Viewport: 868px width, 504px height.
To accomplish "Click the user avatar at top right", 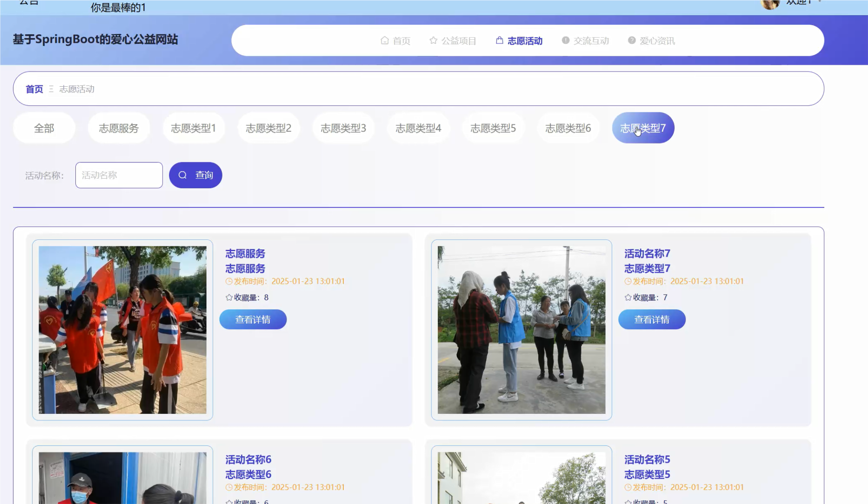I will (x=770, y=3).
